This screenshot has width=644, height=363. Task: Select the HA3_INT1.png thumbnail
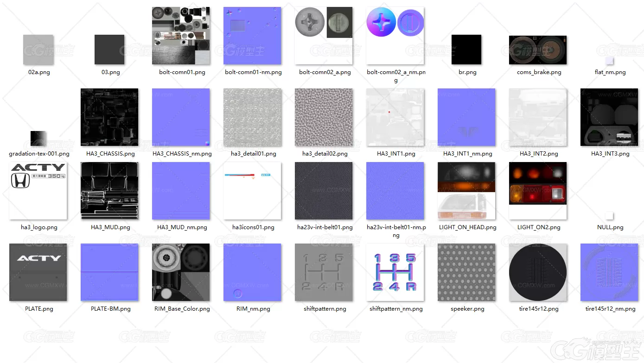395,117
